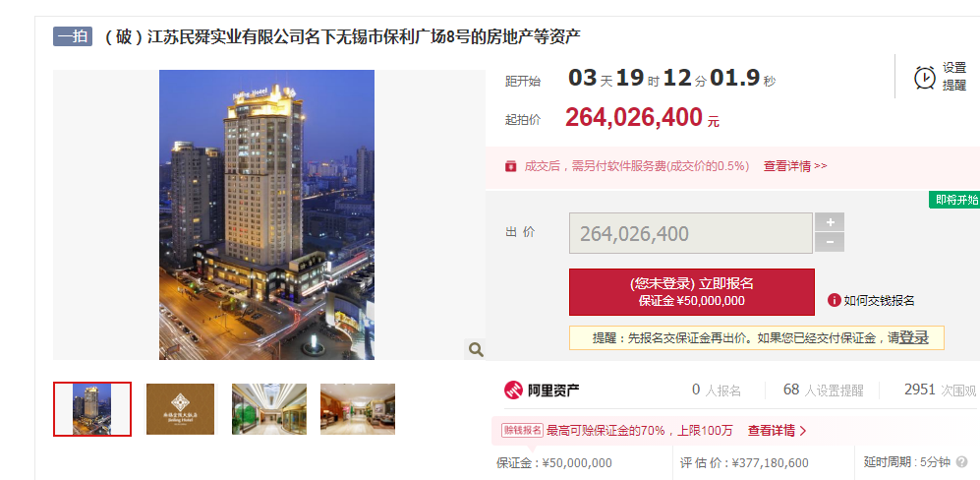
Task: Click the 阿里资产 logo icon
Action: point(513,390)
